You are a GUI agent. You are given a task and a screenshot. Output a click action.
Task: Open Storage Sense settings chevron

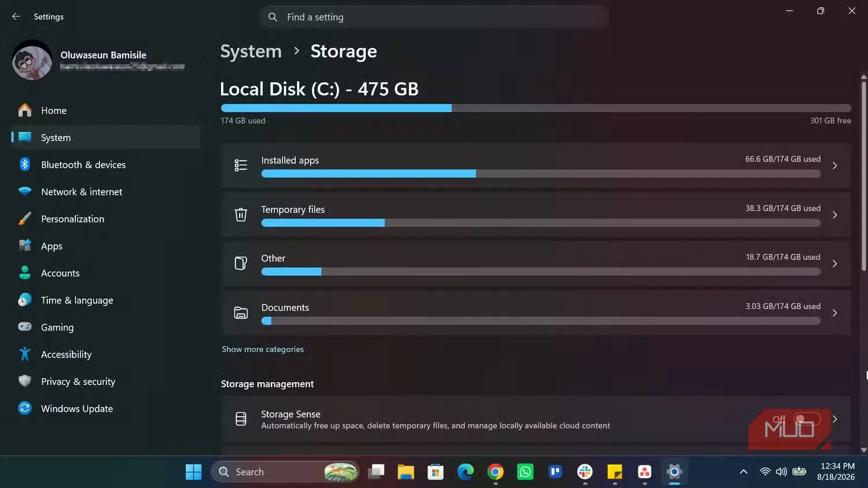click(x=834, y=419)
